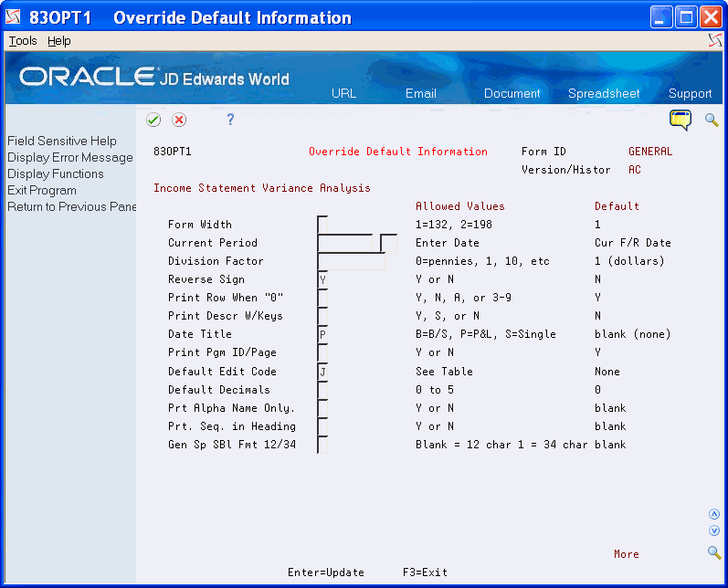The width and height of the screenshot is (728, 588).
Task: Click the red X cancel icon
Action: click(179, 120)
